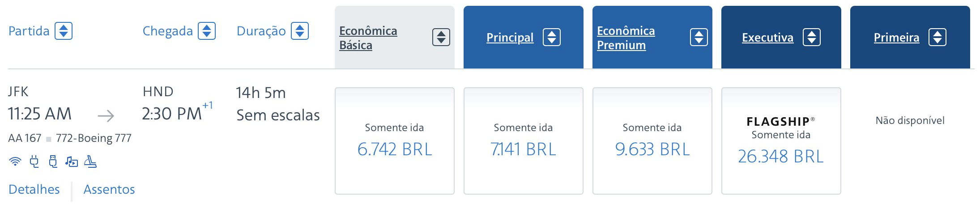980x204 pixels.
Task: Open the Detalhes flight link
Action: pos(34,189)
